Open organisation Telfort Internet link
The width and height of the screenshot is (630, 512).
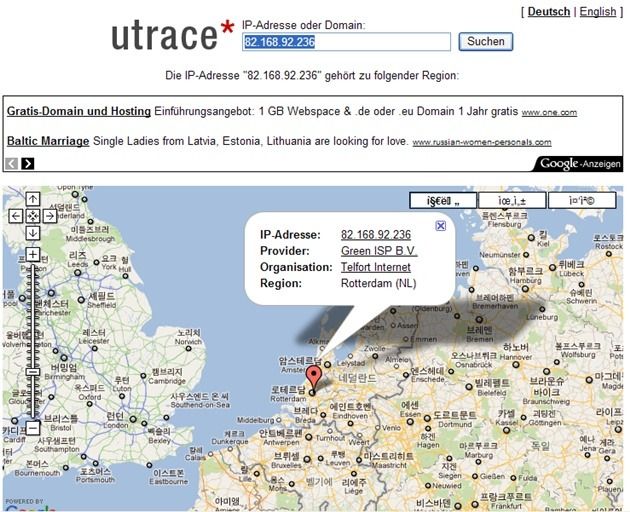coord(376,267)
